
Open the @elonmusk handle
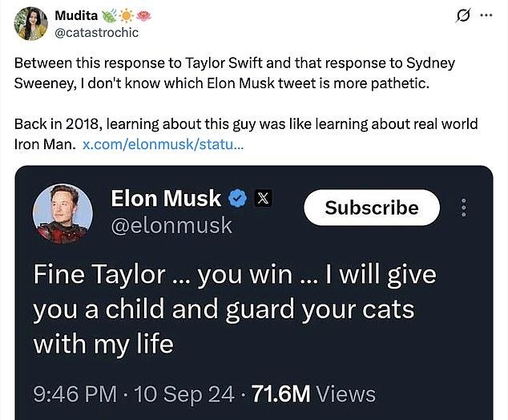click(171, 225)
